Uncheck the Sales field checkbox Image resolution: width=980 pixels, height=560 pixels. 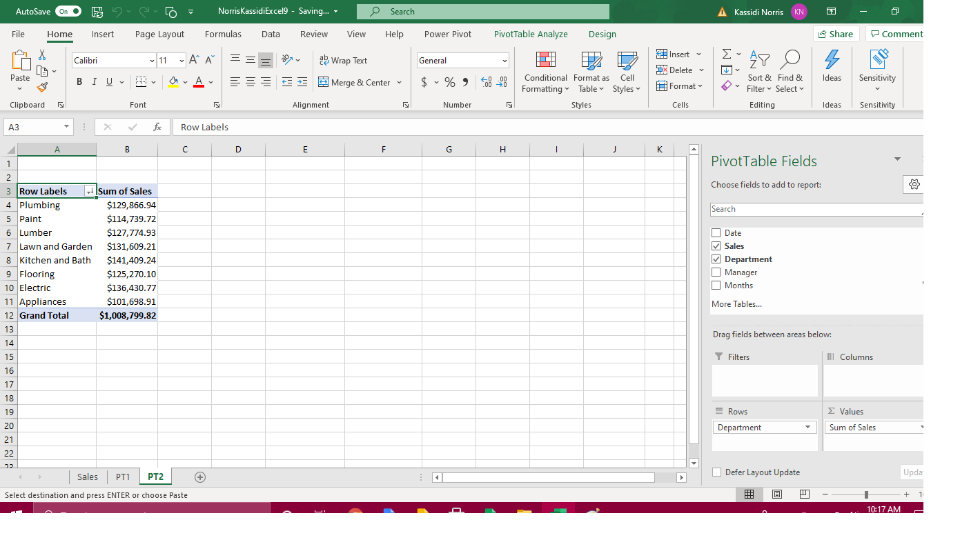(716, 246)
